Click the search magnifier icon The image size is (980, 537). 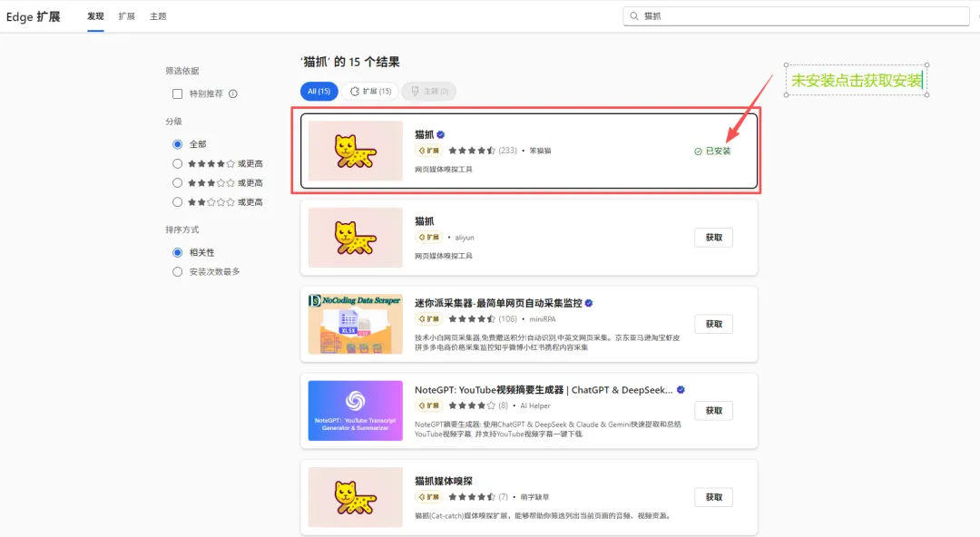(633, 16)
